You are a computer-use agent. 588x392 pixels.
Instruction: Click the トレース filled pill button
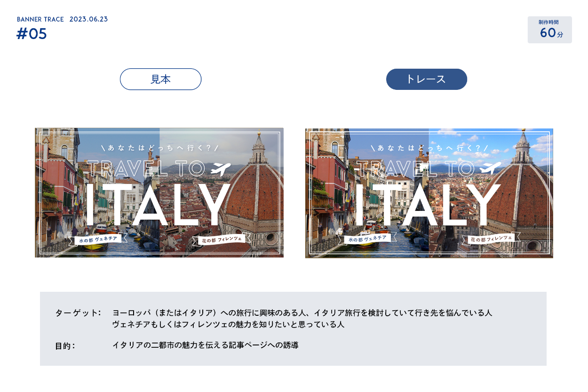pos(426,79)
